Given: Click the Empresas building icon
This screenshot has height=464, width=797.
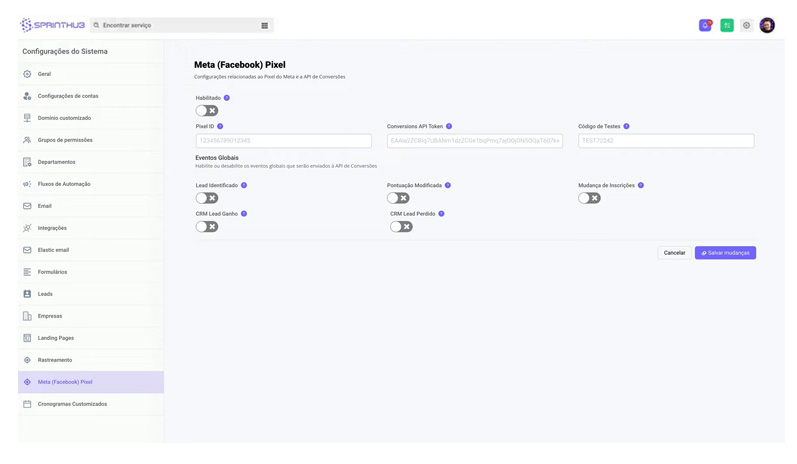Looking at the screenshot, I should 27,316.
